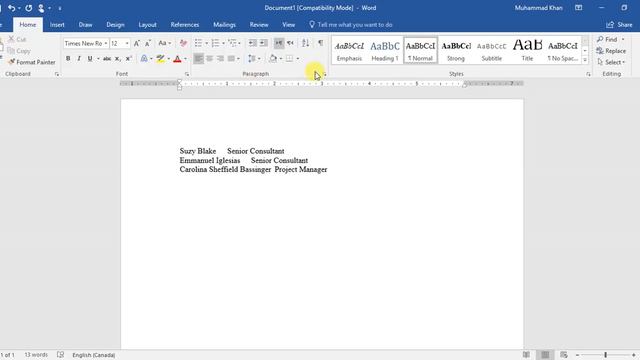The width and height of the screenshot is (640, 360).
Task: Apply Text Effects icon
Action: (144, 58)
